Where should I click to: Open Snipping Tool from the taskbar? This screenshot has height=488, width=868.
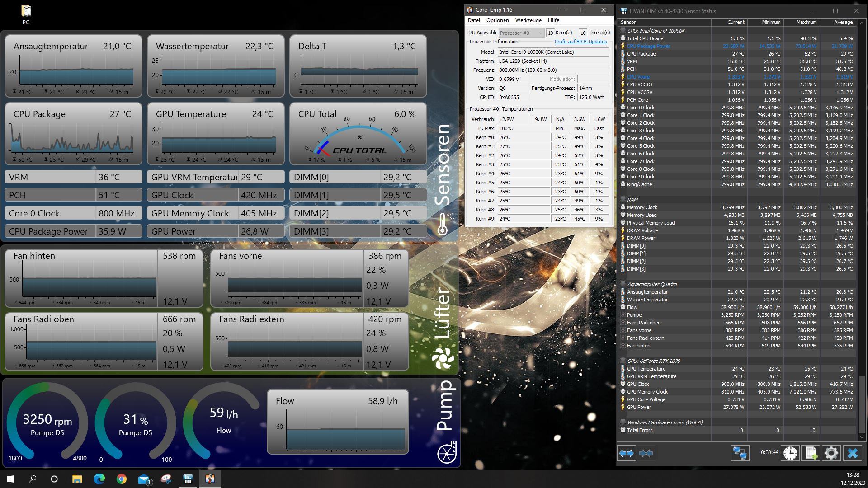pos(166,479)
